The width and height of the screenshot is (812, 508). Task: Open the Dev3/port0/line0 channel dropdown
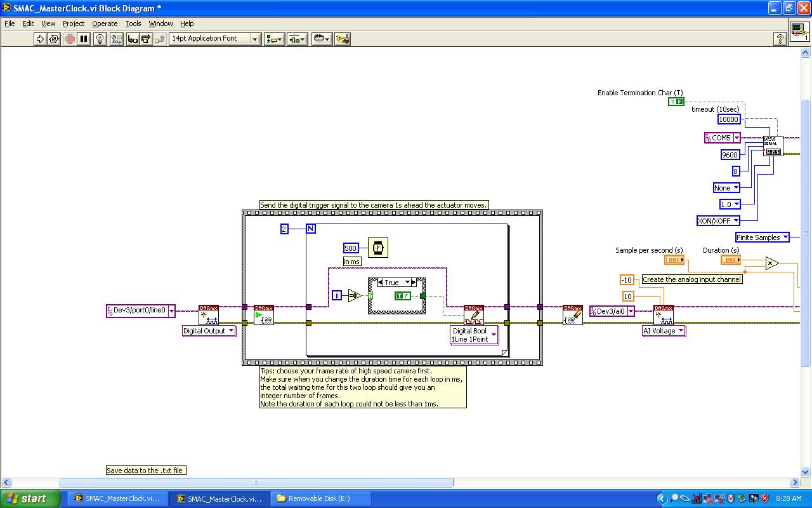(141, 311)
